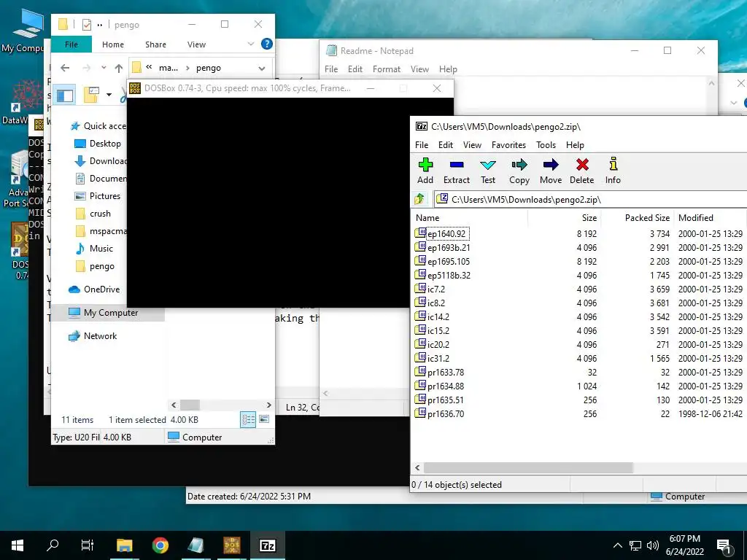Image resolution: width=747 pixels, height=560 pixels.
Task: Open pengo folder in navigation pane
Action: point(102,266)
